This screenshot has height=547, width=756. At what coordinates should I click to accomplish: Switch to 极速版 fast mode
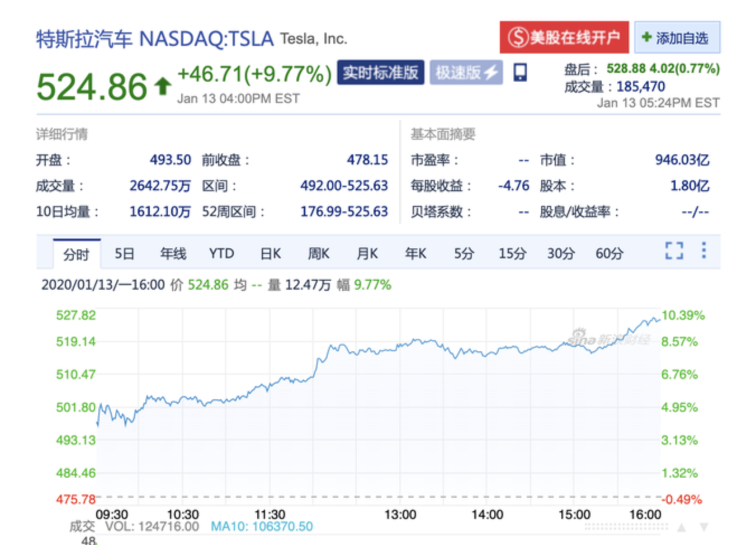[466, 73]
